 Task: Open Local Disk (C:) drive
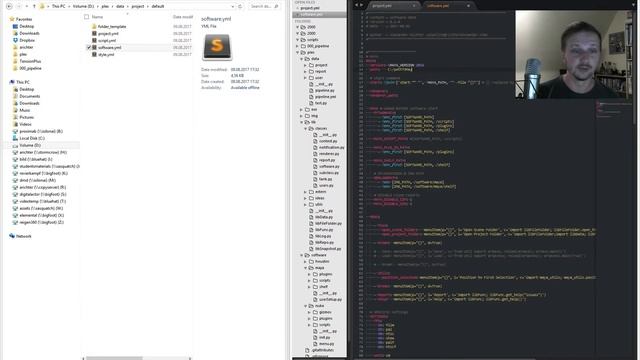coord(32,138)
